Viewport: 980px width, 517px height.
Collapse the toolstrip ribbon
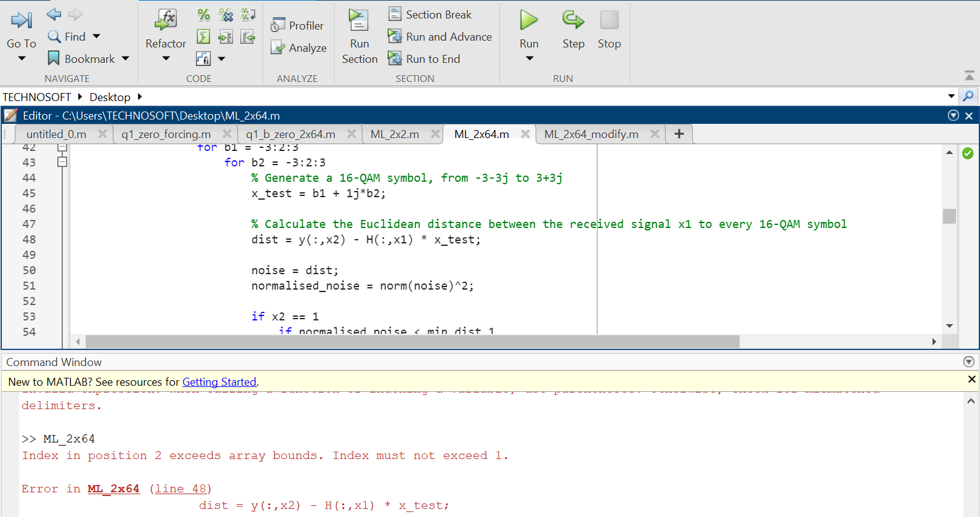[970, 76]
